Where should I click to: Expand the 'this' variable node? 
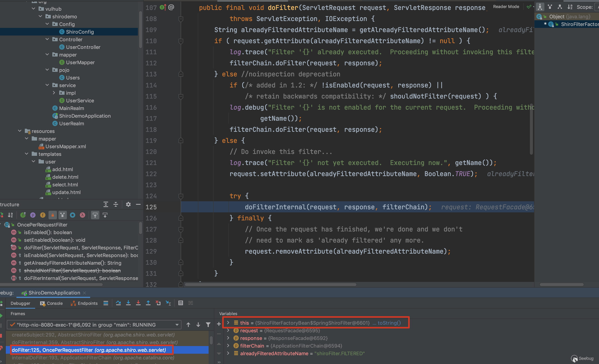tap(228, 323)
